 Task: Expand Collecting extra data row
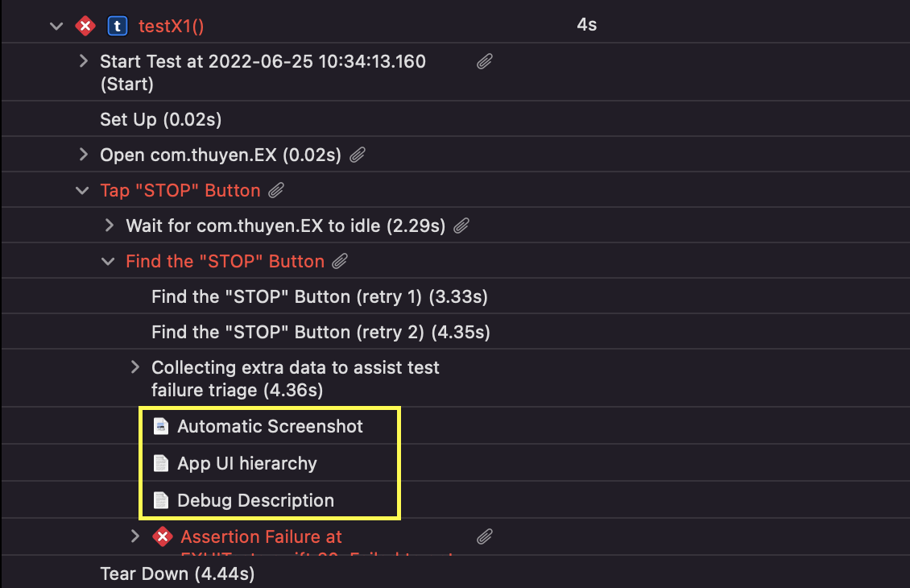pos(135,367)
